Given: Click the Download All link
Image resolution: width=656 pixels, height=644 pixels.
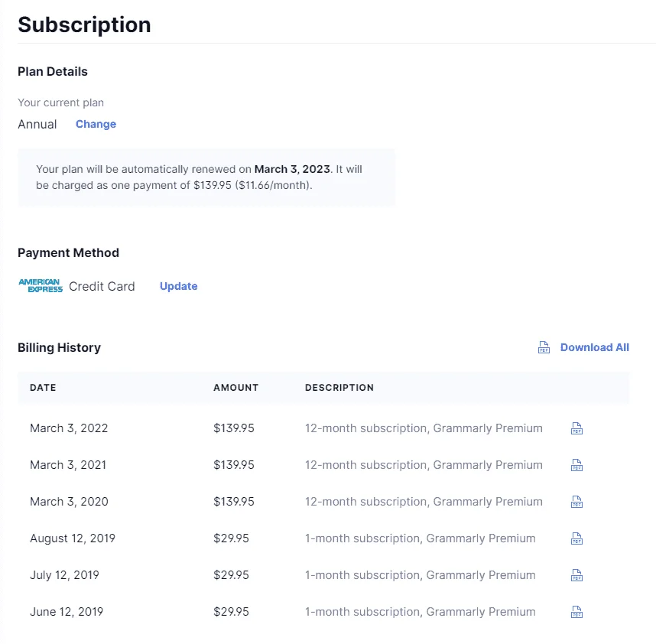Looking at the screenshot, I should pos(595,347).
